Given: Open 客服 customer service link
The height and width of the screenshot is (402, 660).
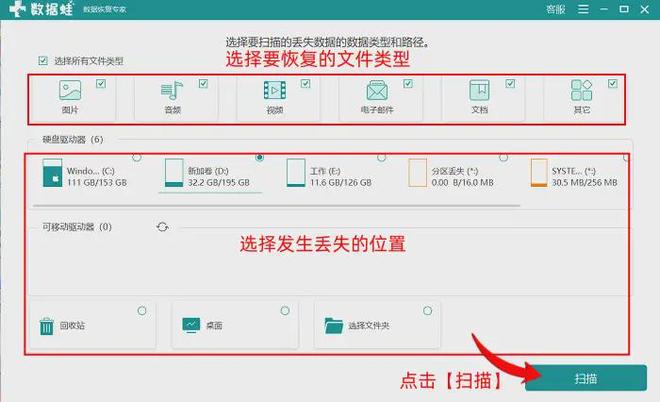Looking at the screenshot, I should pyautogui.click(x=556, y=9).
